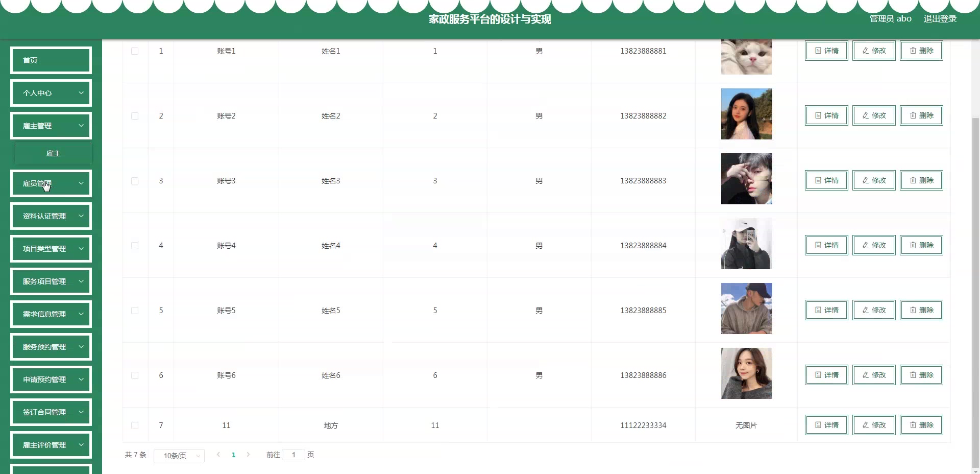Remove the 账号2 entry
Image resolution: width=980 pixels, height=474 pixels.
(x=921, y=115)
